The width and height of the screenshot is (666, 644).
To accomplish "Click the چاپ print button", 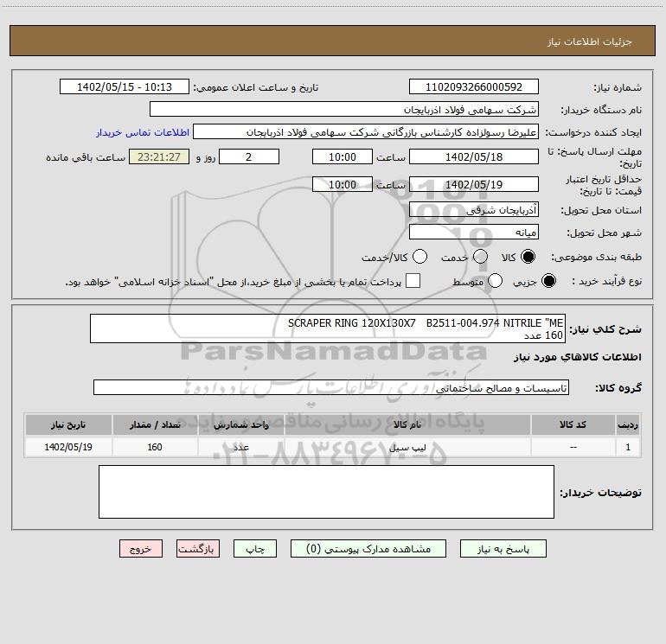I will (x=255, y=549).
